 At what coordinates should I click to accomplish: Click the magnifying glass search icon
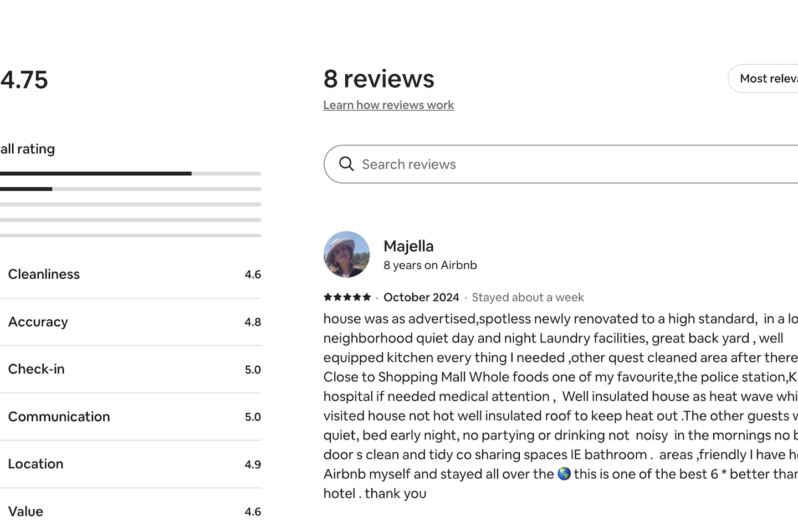coord(346,164)
